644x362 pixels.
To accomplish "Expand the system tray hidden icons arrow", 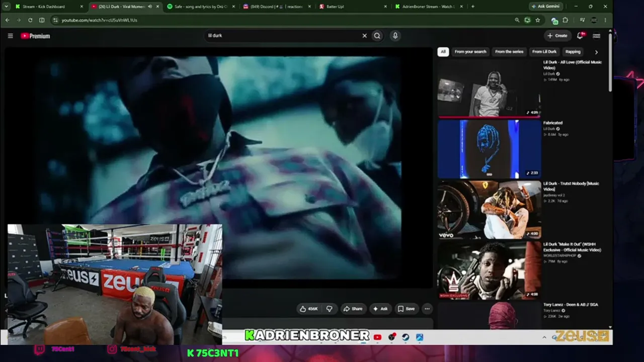I will click(x=544, y=337).
